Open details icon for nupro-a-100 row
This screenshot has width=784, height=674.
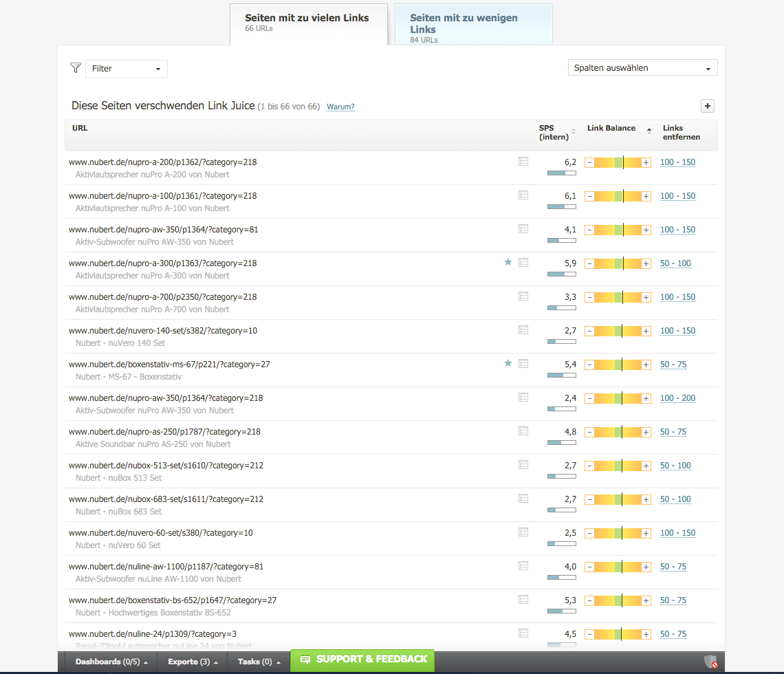pos(523,195)
